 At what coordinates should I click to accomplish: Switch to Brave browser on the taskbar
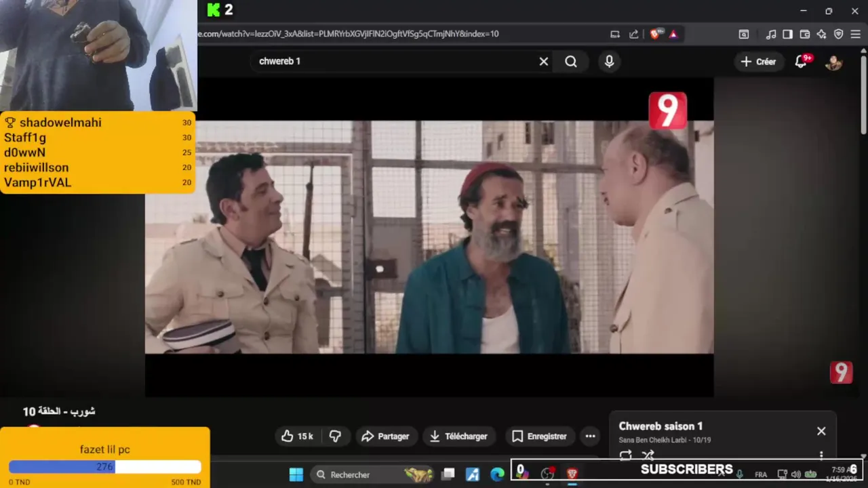[x=572, y=474]
